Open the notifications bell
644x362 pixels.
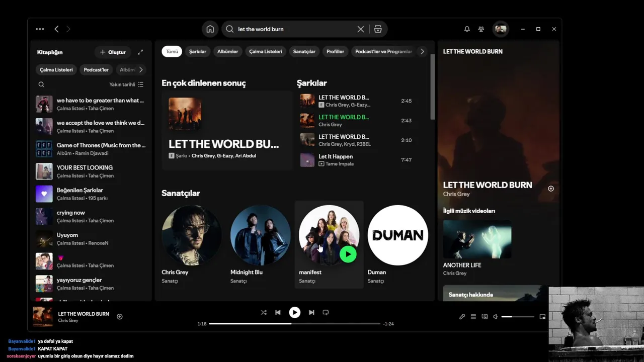point(467,29)
